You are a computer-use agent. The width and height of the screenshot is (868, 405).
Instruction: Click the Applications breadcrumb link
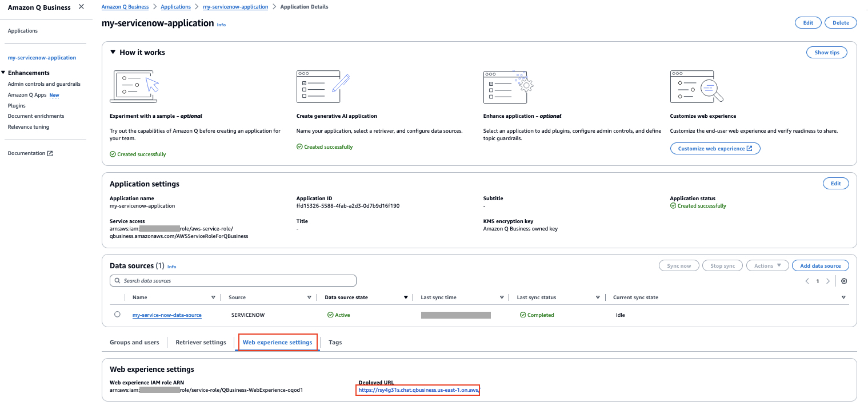pos(175,7)
